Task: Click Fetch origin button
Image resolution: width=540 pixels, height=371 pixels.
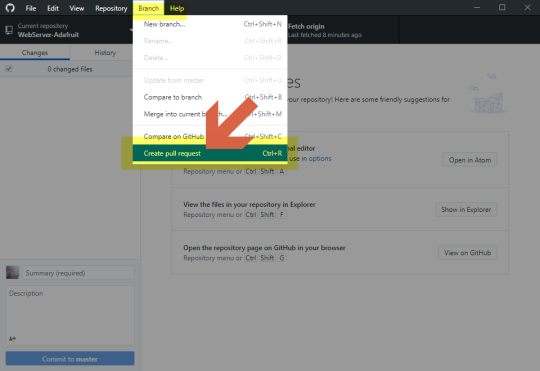Action: [x=343, y=30]
